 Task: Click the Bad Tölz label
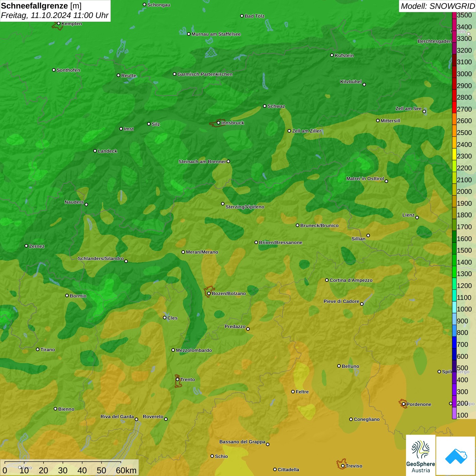click(x=254, y=16)
